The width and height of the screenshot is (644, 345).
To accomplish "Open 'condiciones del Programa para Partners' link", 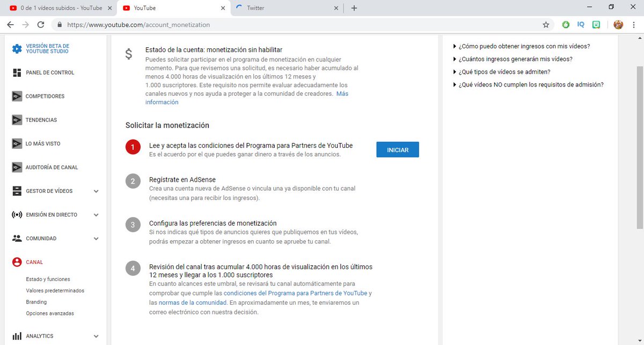I will point(295,293).
